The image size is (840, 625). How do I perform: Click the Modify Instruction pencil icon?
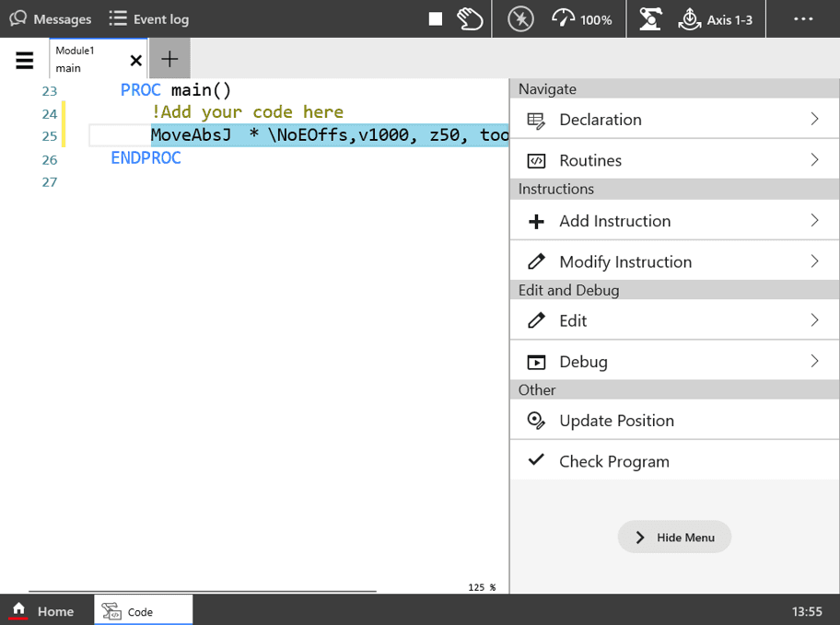point(536,261)
